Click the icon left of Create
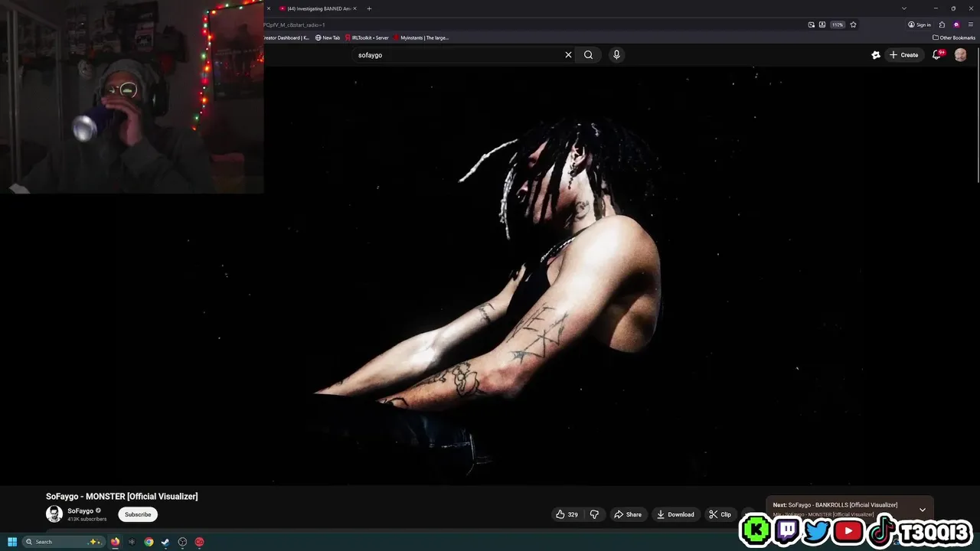 (876, 55)
